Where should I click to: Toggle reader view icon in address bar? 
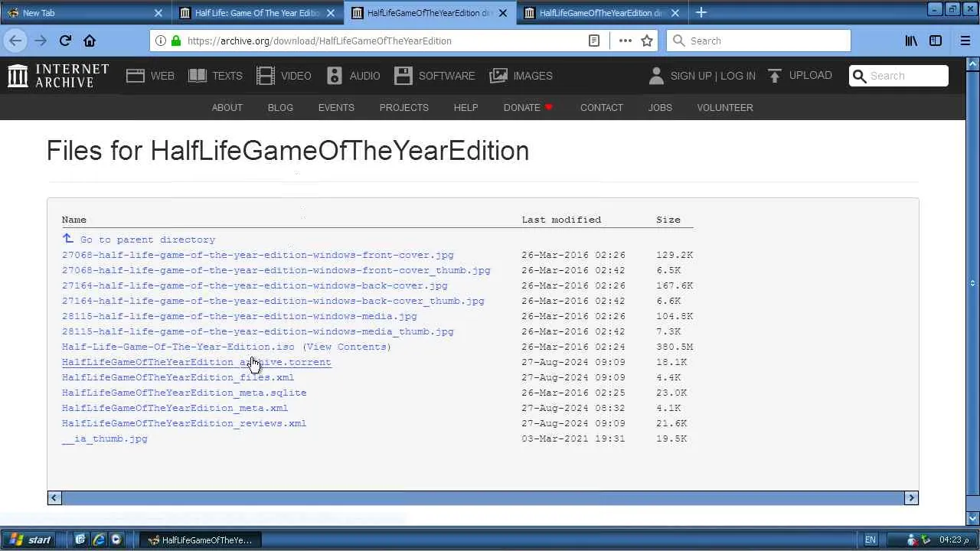594,41
